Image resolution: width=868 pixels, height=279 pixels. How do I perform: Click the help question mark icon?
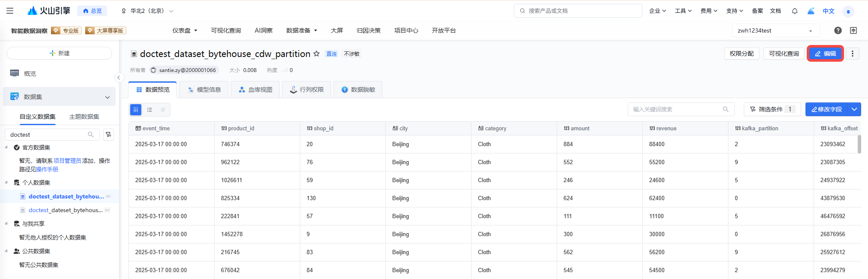pos(838,30)
